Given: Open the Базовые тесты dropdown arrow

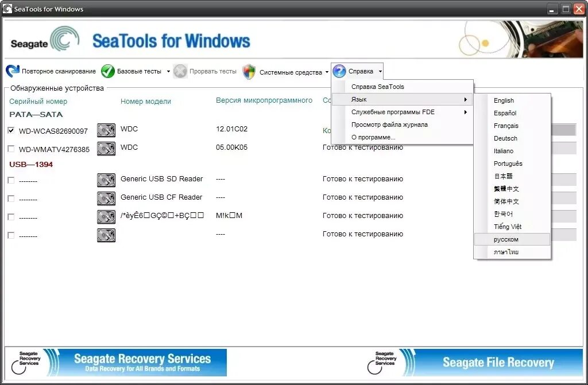Looking at the screenshot, I should 167,71.
